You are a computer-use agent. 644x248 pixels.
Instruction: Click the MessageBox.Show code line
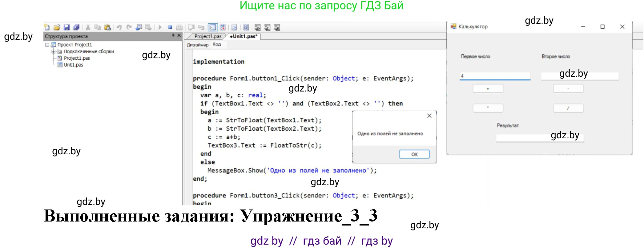(x=292, y=170)
